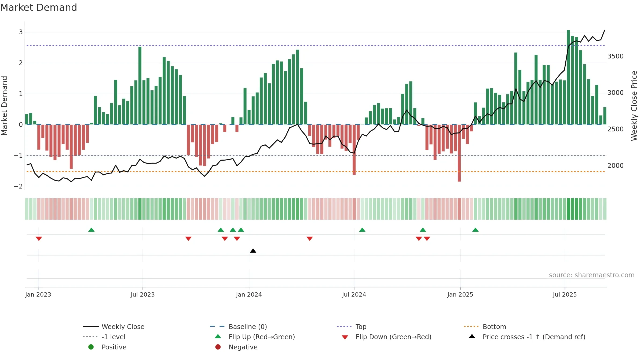The image size is (644, 362).
Task: Click the flip-down marker between Jan and Jul 2024
Action: click(310, 239)
